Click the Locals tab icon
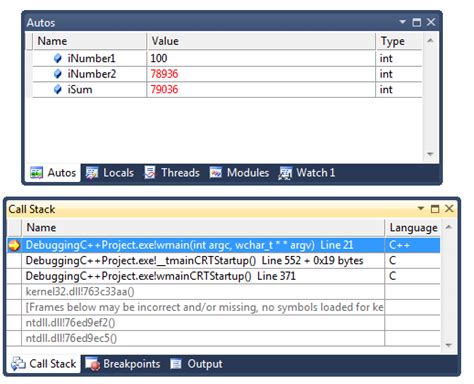Image resolution: width=474 pixels, height=384 pixels. click(92, 173)
